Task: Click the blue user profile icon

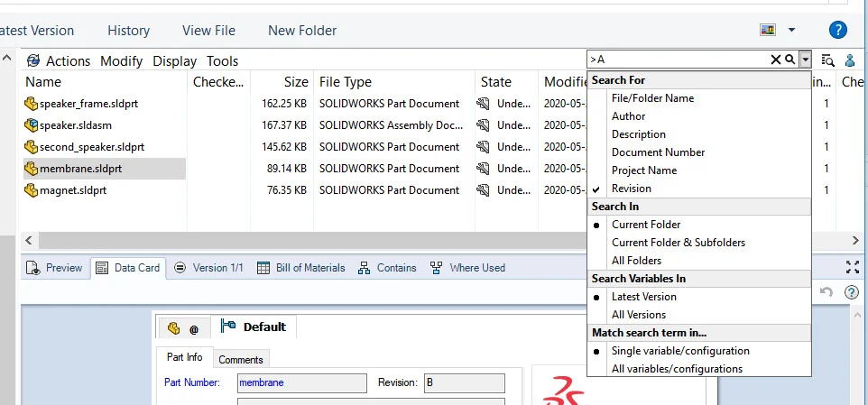Action: point(850,60)
